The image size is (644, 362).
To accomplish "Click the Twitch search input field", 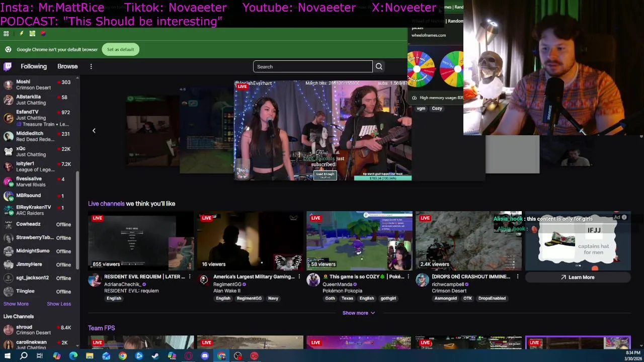I will [312, 66].
